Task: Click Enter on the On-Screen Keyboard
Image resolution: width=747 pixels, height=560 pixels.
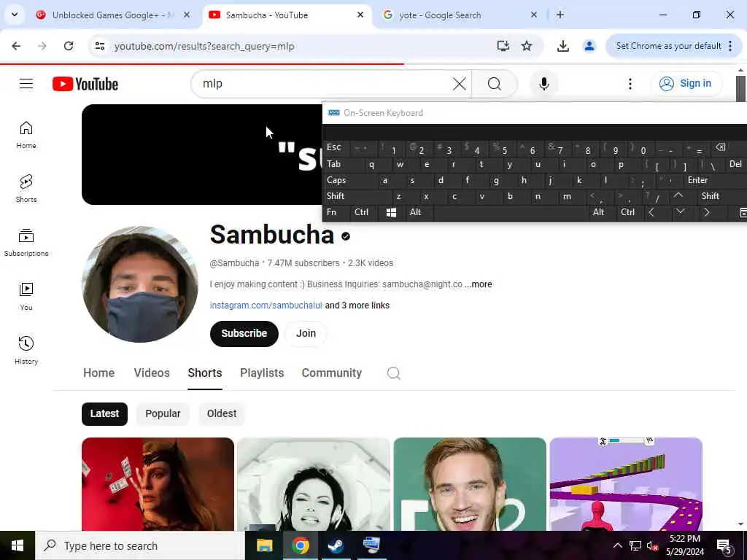Action: click(x=713, y=181)
